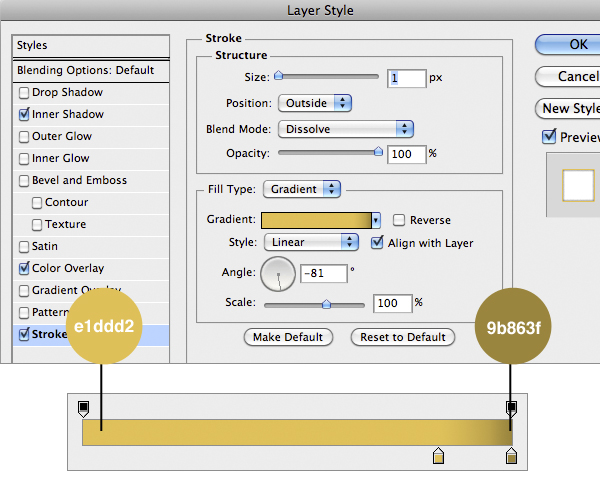Click the 9b863f color circle label
The image size is (600, 498).
(512, 328)
